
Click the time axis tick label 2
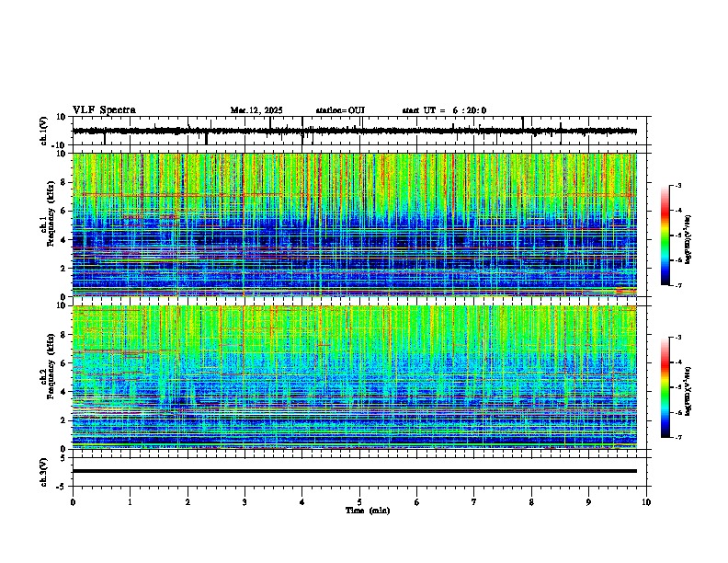pyautogui.click(x=188, y=502)
